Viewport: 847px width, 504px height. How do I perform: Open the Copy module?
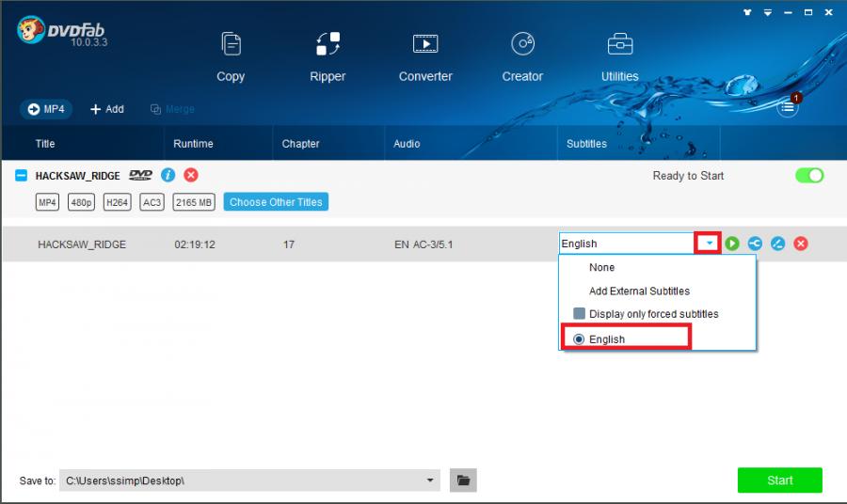pyautogui.click(x=231, y=57)
